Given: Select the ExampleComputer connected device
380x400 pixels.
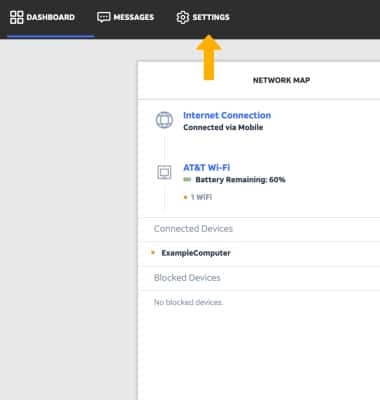Looking at the screenshot, I should click(196, 253).
